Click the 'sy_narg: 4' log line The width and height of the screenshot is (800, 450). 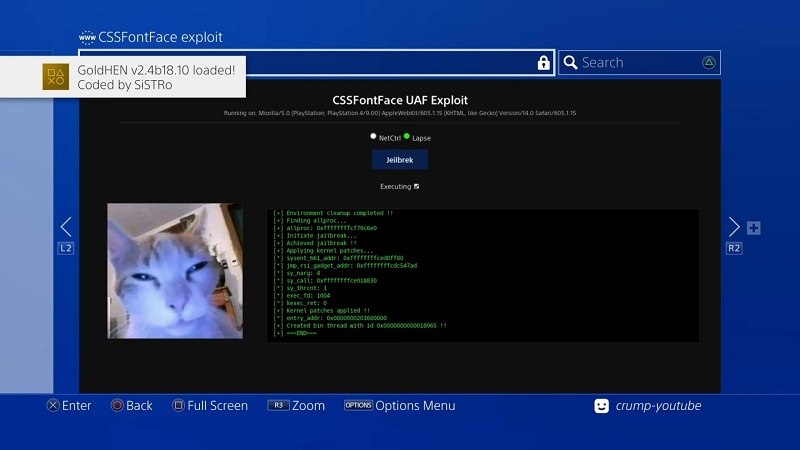297,273
